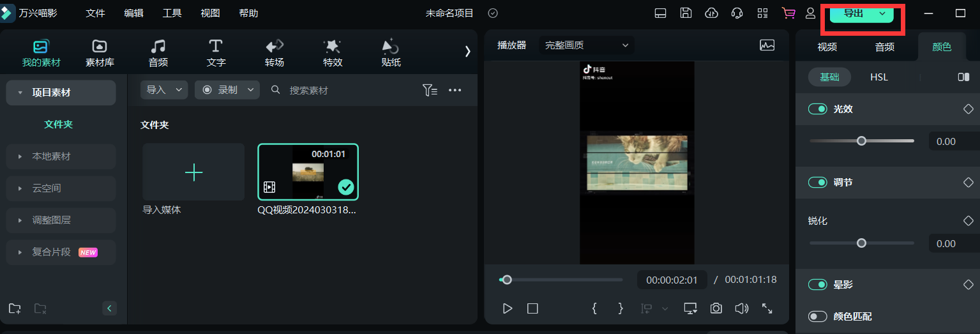Open the 完整画质 quality dropdown

(587, 45)
